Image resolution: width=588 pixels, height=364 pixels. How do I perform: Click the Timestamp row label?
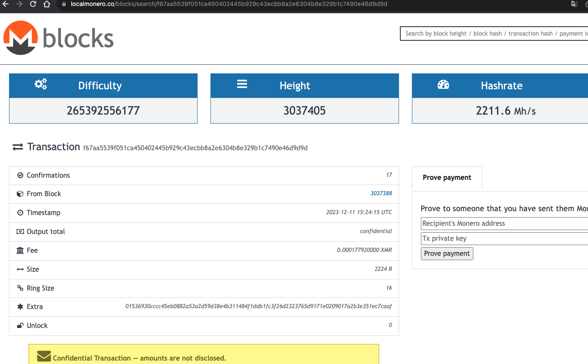43,213
